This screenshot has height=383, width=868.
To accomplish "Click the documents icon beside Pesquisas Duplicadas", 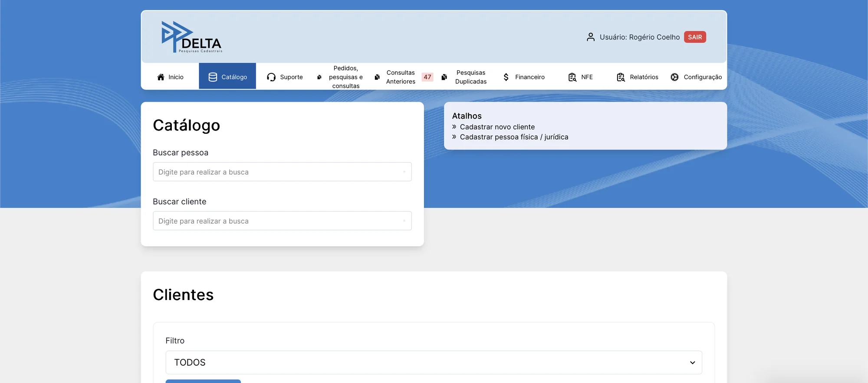I will 444,77.
